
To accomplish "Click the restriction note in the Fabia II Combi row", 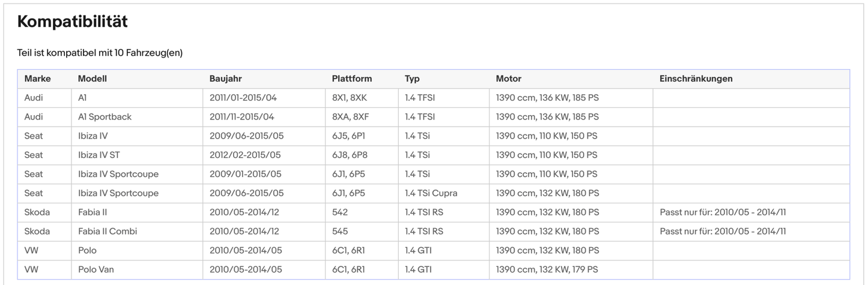I will click(x=722, y=232).
